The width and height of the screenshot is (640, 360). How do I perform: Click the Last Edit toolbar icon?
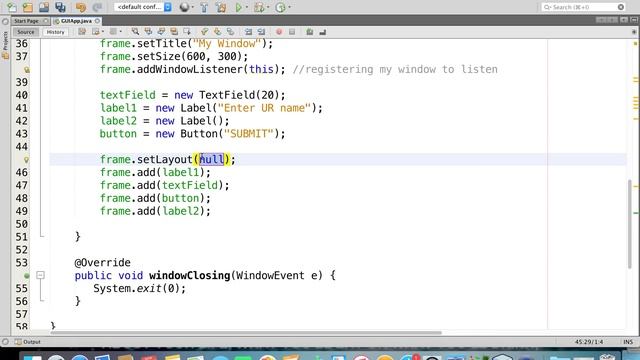pos(82,32)
